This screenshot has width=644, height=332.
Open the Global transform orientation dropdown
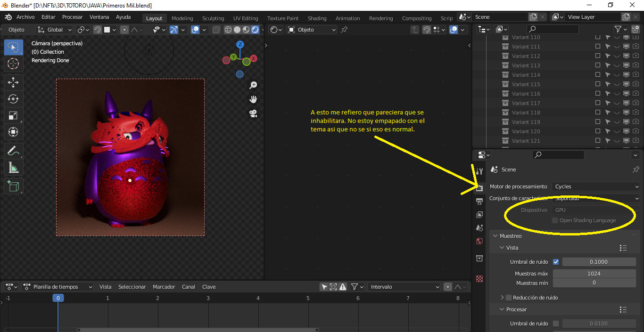click(x=55, y=30)
